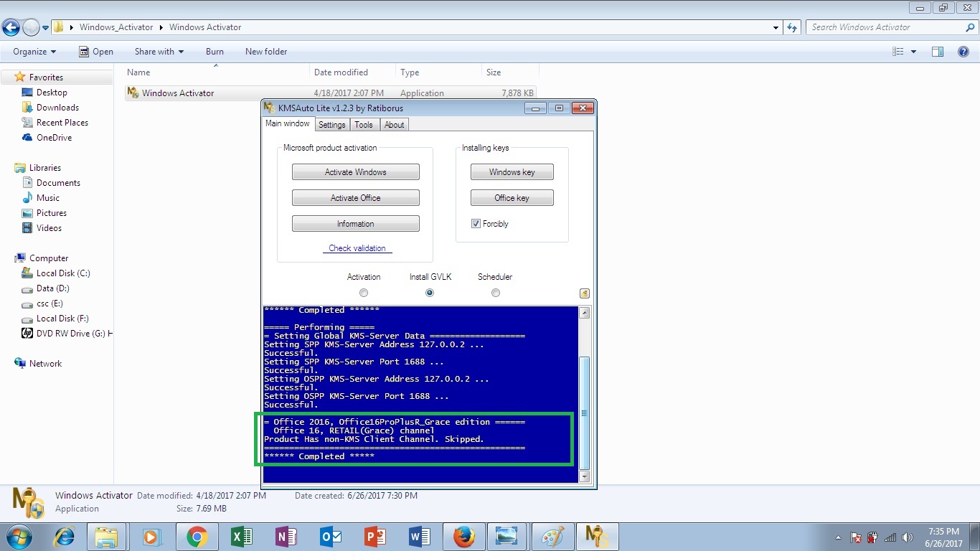Click the Windows key button

coord(512,172)
